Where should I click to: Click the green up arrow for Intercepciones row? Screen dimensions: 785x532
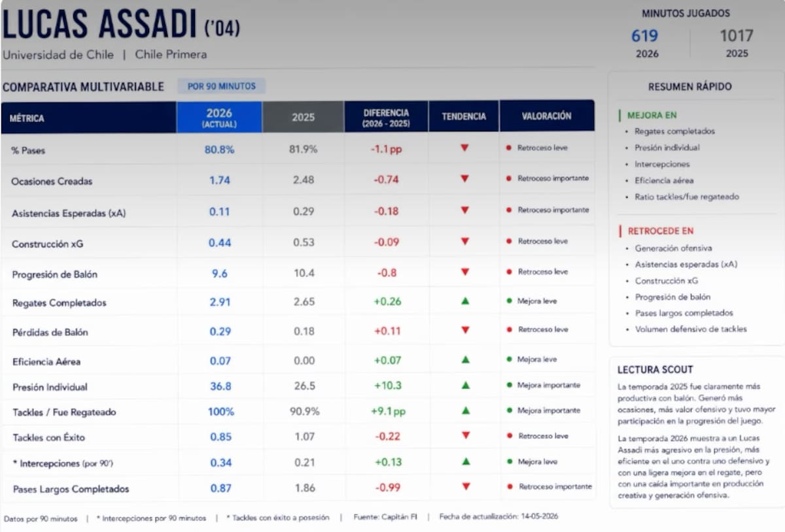465,461
